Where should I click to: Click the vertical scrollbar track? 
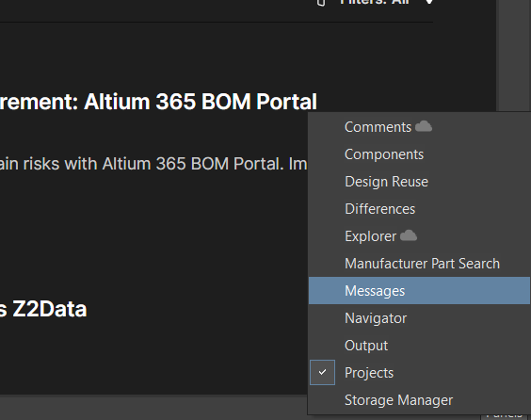[513, 55]
